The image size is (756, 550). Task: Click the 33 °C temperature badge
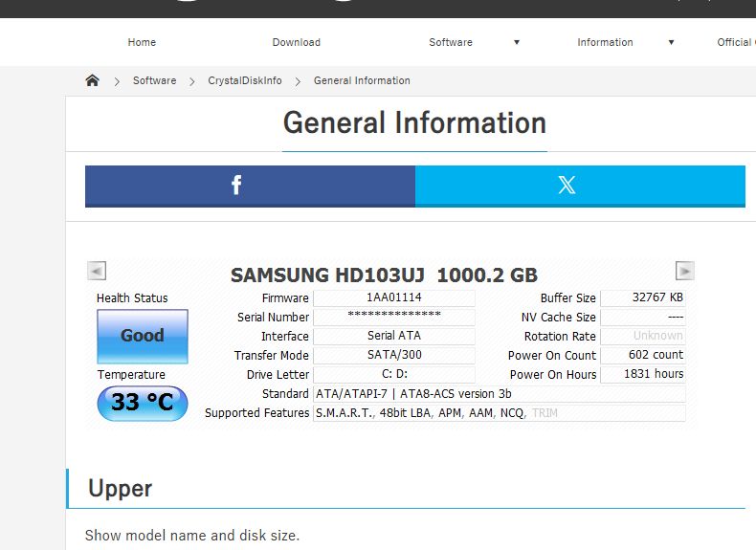tap(143, 403)
